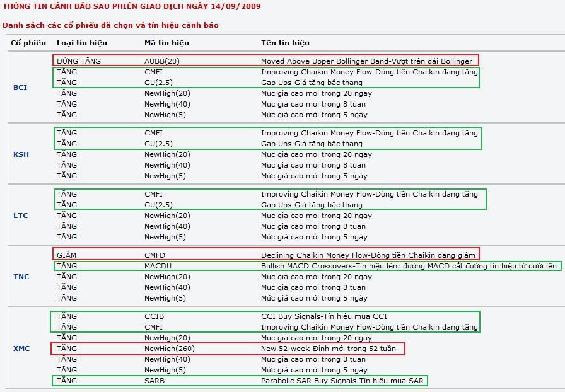The image size is (565, 392).
Task: Select the CMFD signal code
Action: tap(155, 255)
